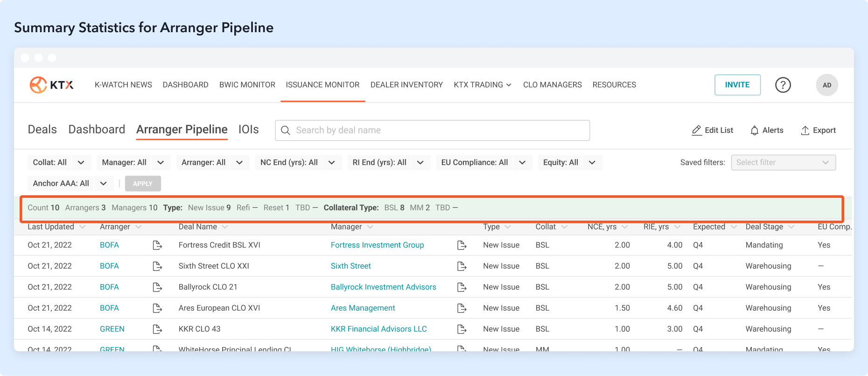Open Ballyrock Investment Advisors manager link
The image size is (868, 376).
click(383, 287)
